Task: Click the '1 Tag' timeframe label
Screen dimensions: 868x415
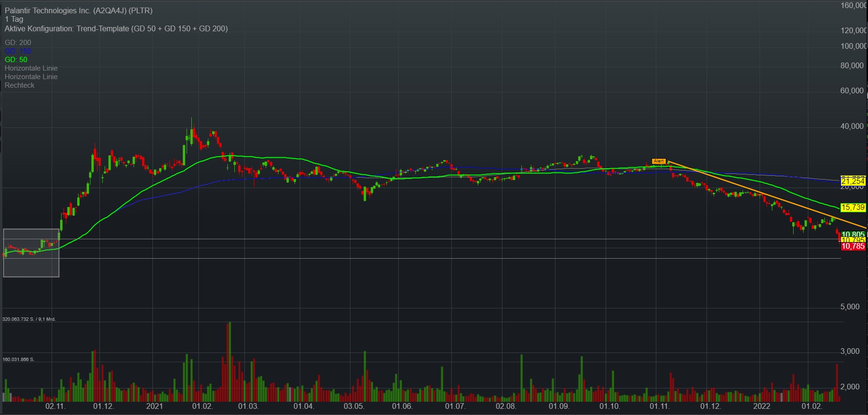Action: pyautogui.click(x=14, y=19)
